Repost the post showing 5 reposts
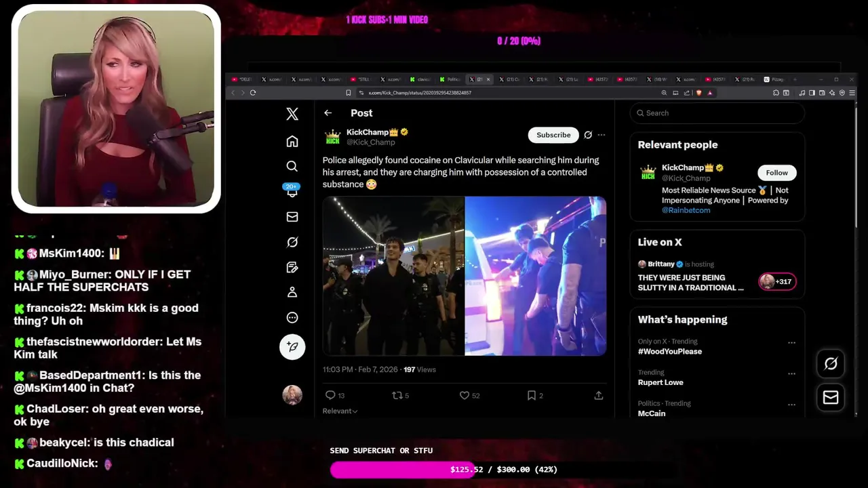Image resolution: width=868 pixels, height=488 pixels. (401, 395)
